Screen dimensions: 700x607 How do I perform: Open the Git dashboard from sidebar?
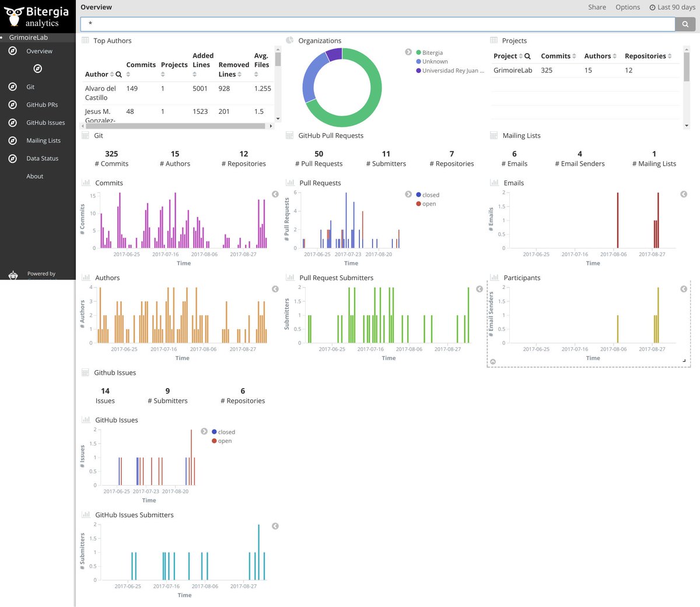30,87
